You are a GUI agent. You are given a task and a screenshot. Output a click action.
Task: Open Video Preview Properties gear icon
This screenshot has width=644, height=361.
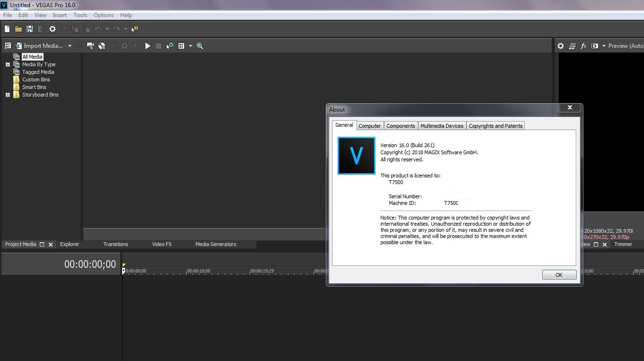(x=561, y=46)
